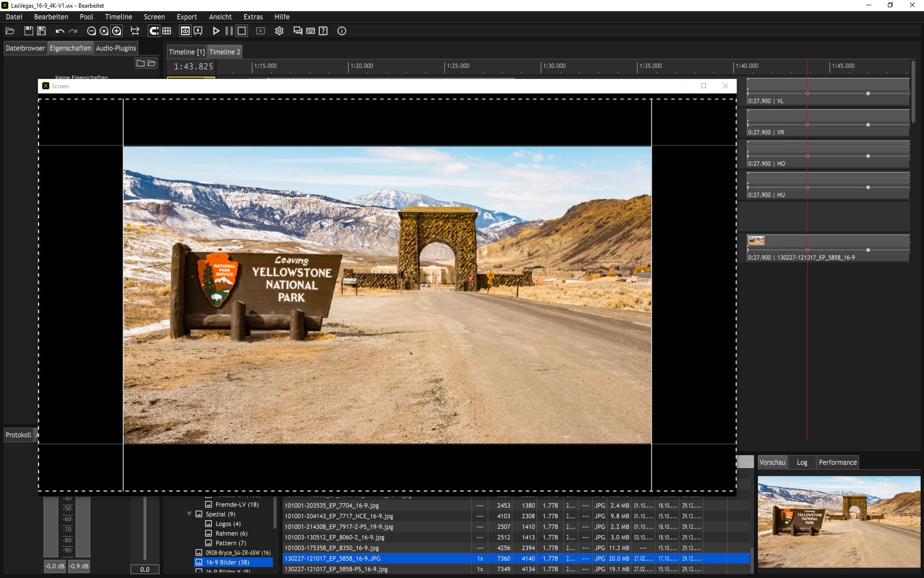Image resolution: width=924 pixels, height=578 pixels.
Task: Toggle the Screen preview eye icon
Action: [185, 31]
